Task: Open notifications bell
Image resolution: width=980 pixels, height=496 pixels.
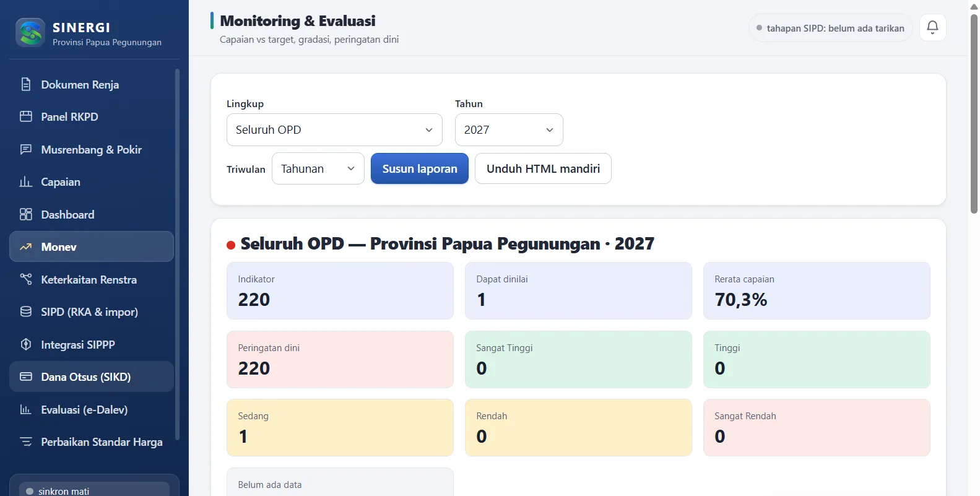Action: tap(932, 27)
